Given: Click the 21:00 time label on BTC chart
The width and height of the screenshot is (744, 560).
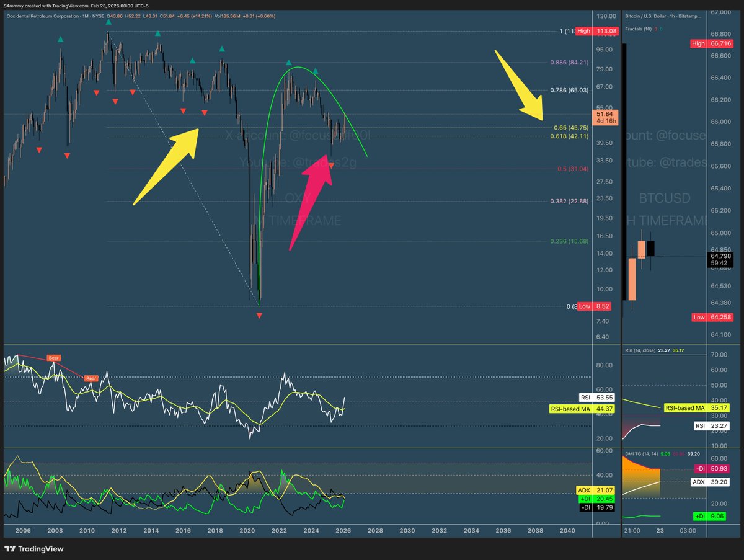Looking at the screenshot, I should (x=634, y=531).
